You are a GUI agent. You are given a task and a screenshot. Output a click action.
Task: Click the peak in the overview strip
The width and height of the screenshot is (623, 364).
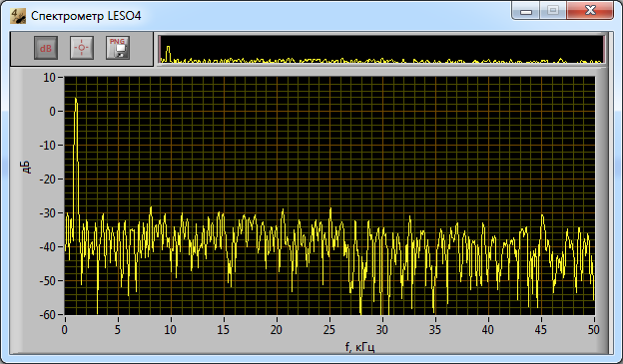coord(168,54)
